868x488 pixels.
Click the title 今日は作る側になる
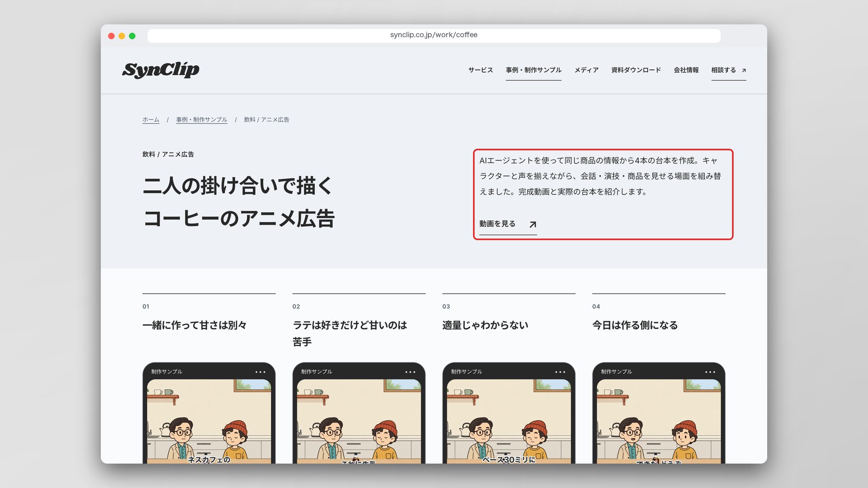635,325
